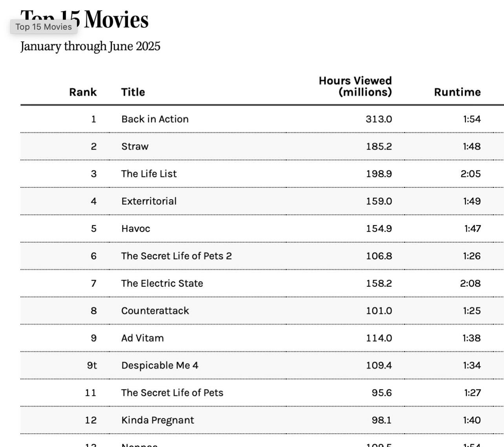Screen dimensions: 504x447
Task: Click the Runtime column header
Action: click(457, 92)
